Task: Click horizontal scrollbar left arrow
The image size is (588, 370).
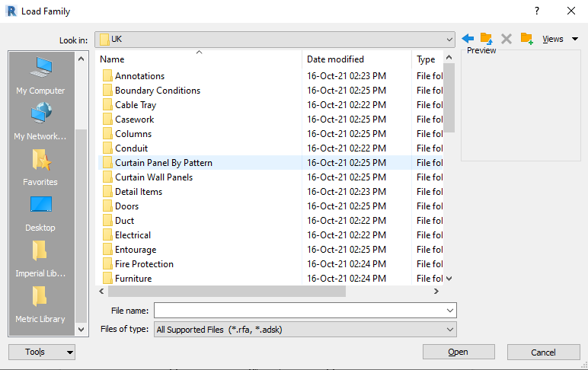Action: click(101, 292)
